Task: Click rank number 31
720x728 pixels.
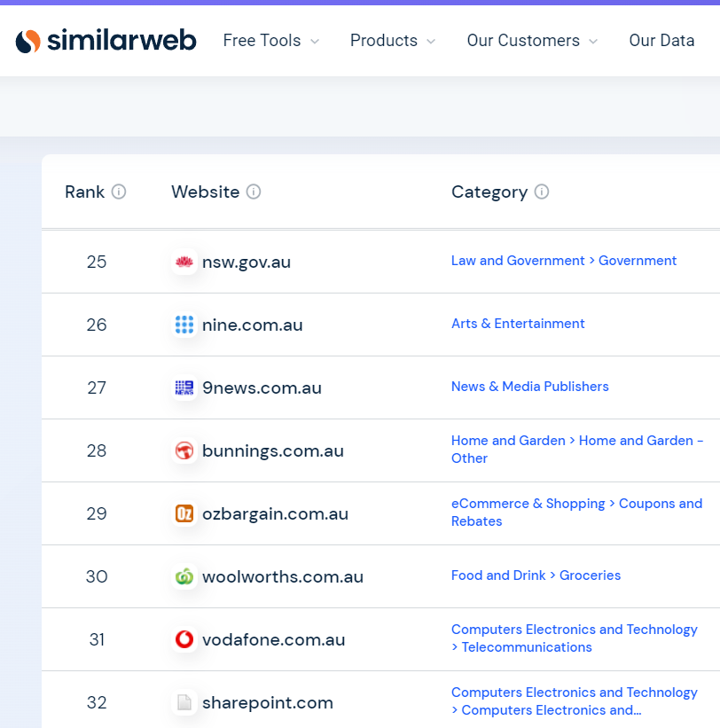Action: click(x=97, y=640)
